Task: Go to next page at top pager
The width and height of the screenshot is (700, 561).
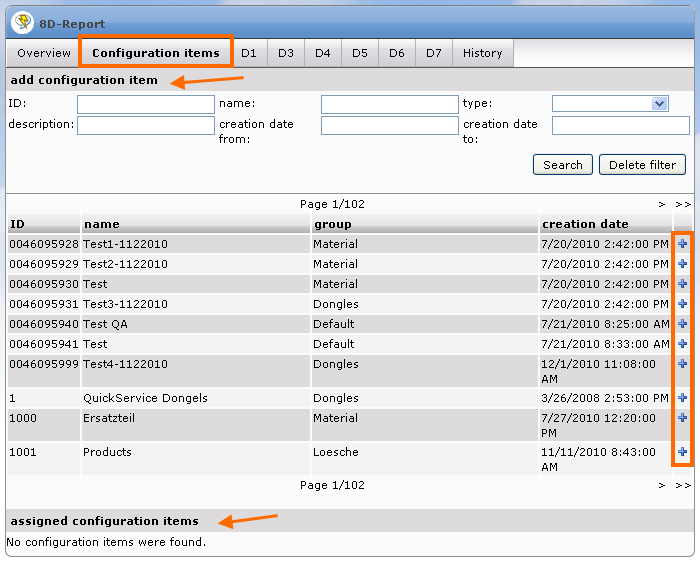Action: [x=662, y=204]
